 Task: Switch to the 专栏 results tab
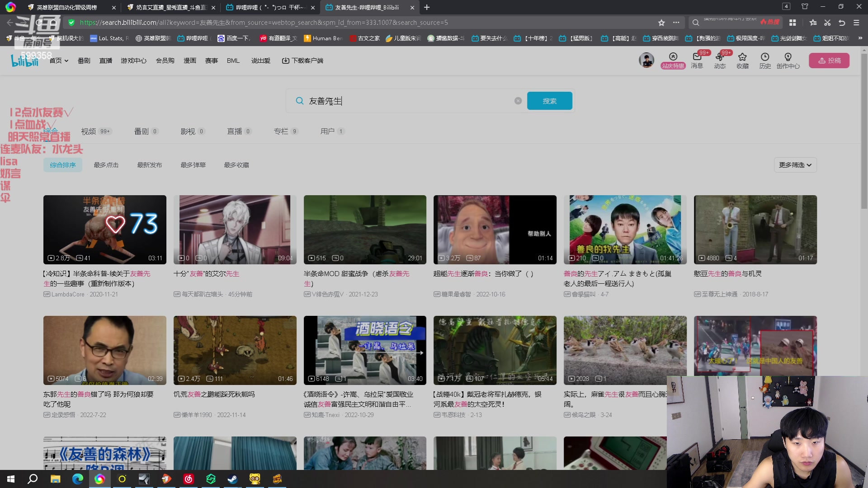(285, 131)
